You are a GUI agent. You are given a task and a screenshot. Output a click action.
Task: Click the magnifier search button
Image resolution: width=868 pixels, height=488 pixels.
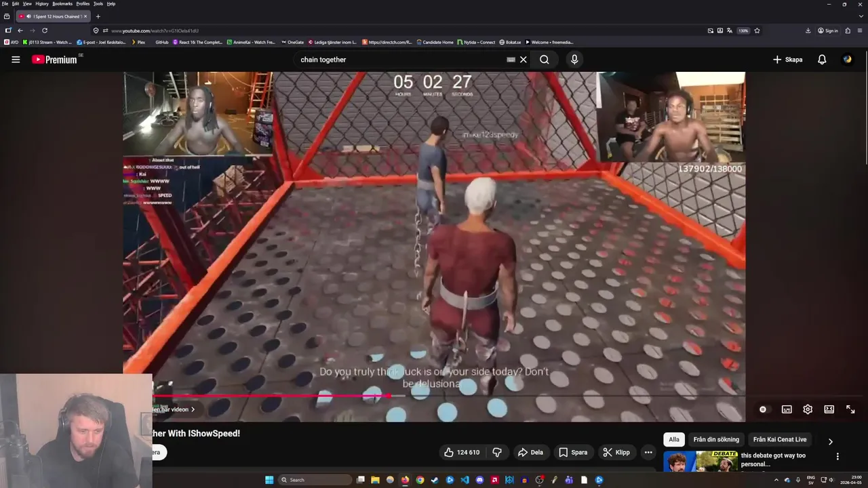(545, 60)
